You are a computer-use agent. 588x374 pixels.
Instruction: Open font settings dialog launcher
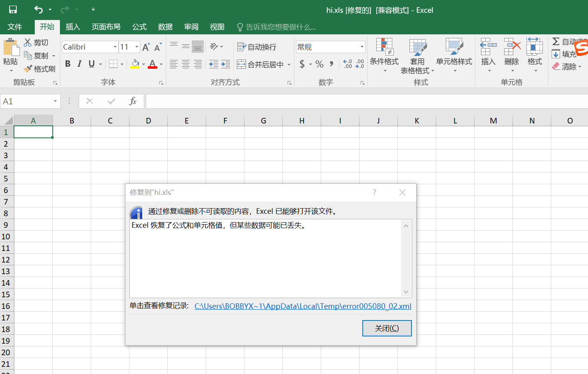point(161,83)
